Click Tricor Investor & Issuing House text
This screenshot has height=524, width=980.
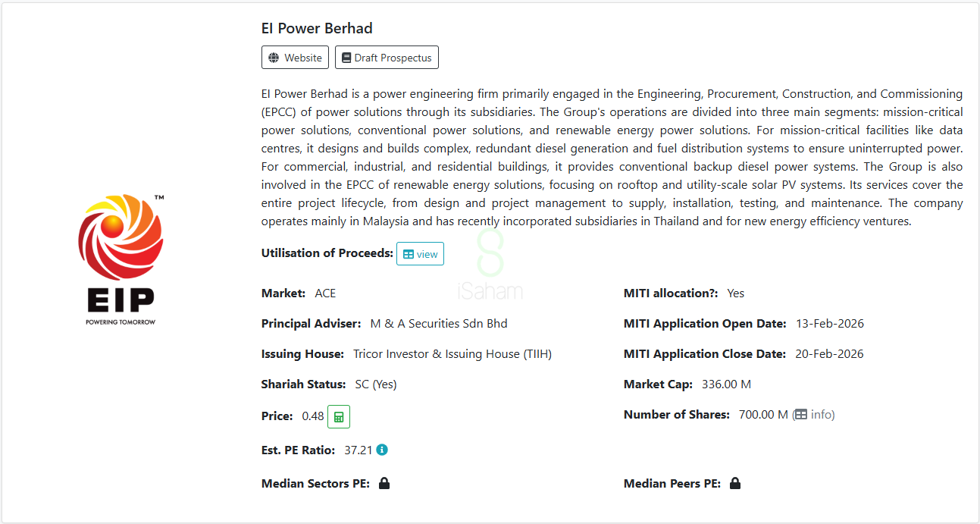452,353
